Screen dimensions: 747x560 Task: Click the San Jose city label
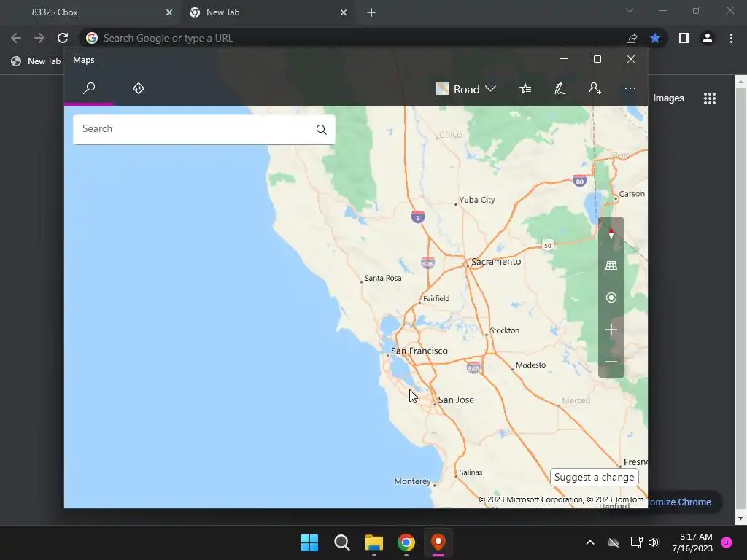(x=456, y=400)
